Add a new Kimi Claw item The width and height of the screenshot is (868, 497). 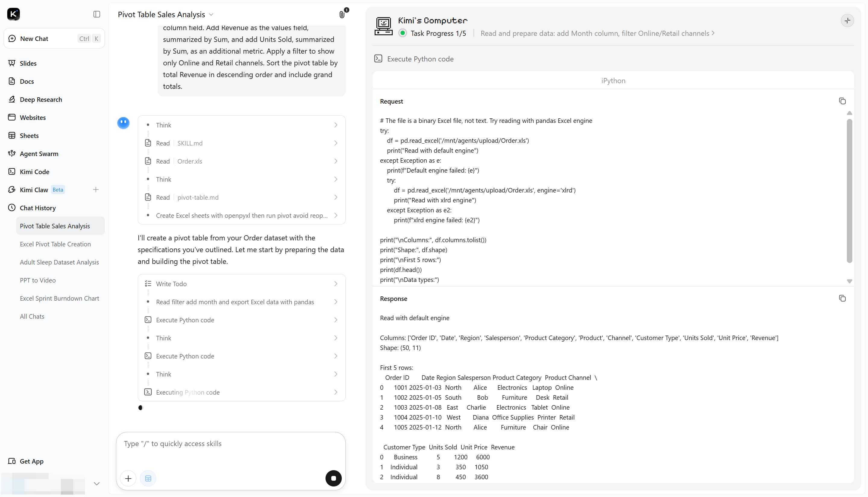click(x=96, y=190)
